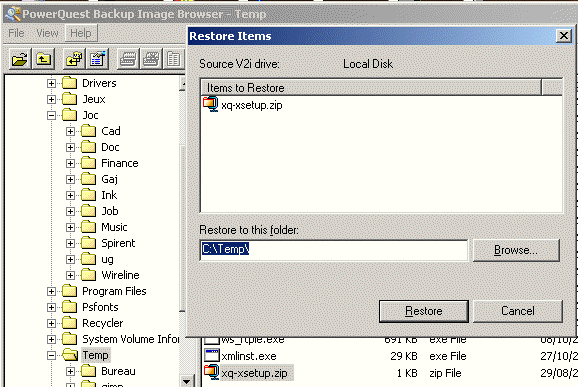Click the Items to Restore column header
Image resolution: width=578 pixels, height=387 pixels.
(x=372, y=88)
